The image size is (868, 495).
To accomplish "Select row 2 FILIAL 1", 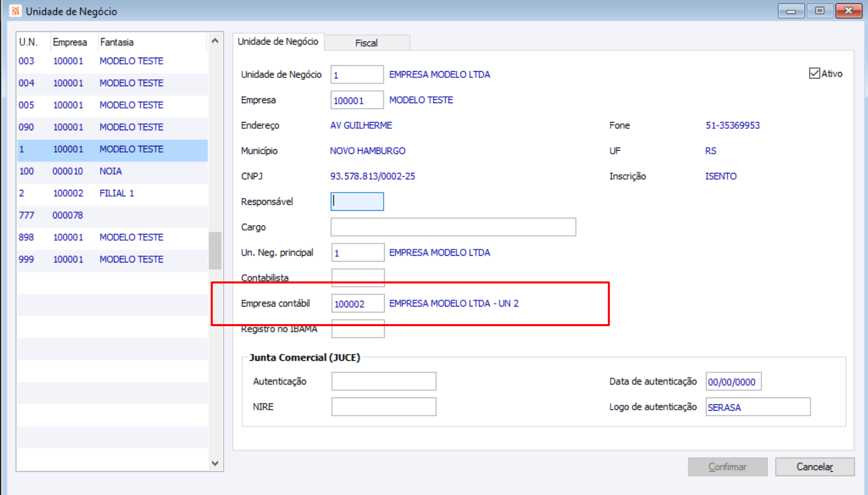I will (112, 193).
